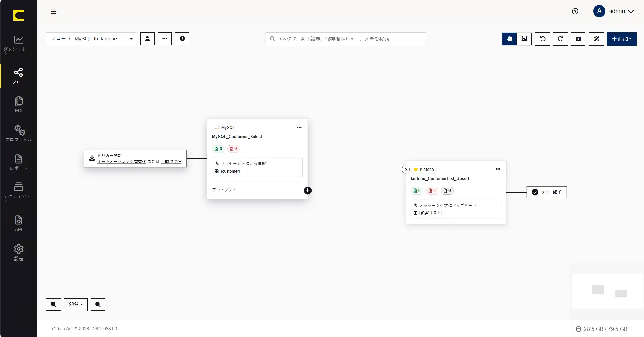Open the MySQL connector ellipsis menu
This screenshot has height=337, width=644.
(299, 128)
